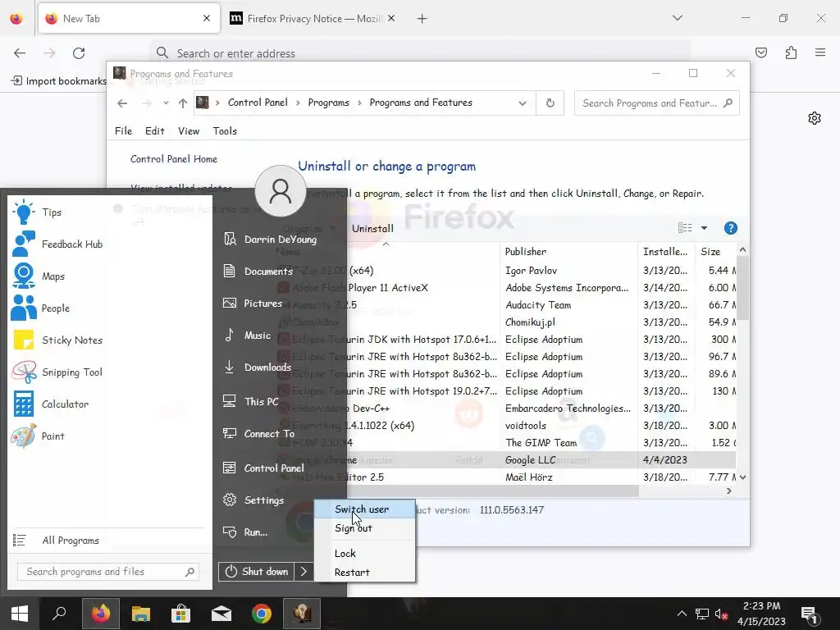
Task: Open taskbar search magnifier
Action: [59, 614]
